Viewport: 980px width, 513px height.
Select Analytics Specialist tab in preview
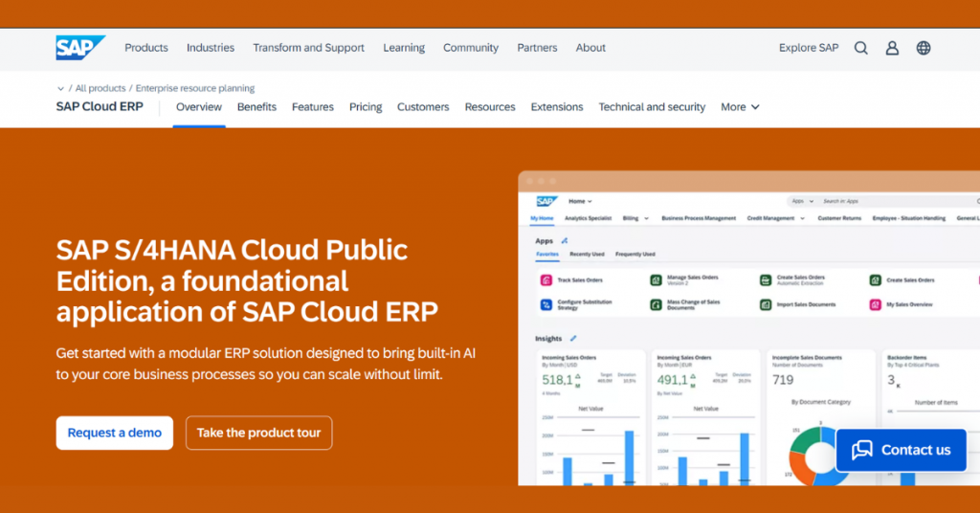coord(588,218)
